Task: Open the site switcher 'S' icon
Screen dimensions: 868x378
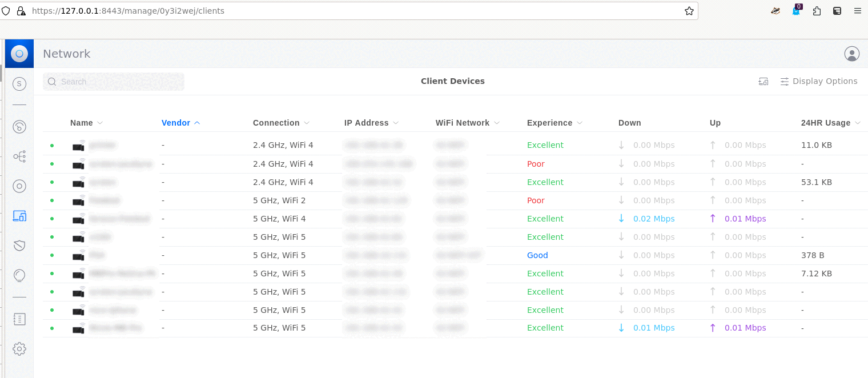Action: pyautogui.click(x=19, y=84)
